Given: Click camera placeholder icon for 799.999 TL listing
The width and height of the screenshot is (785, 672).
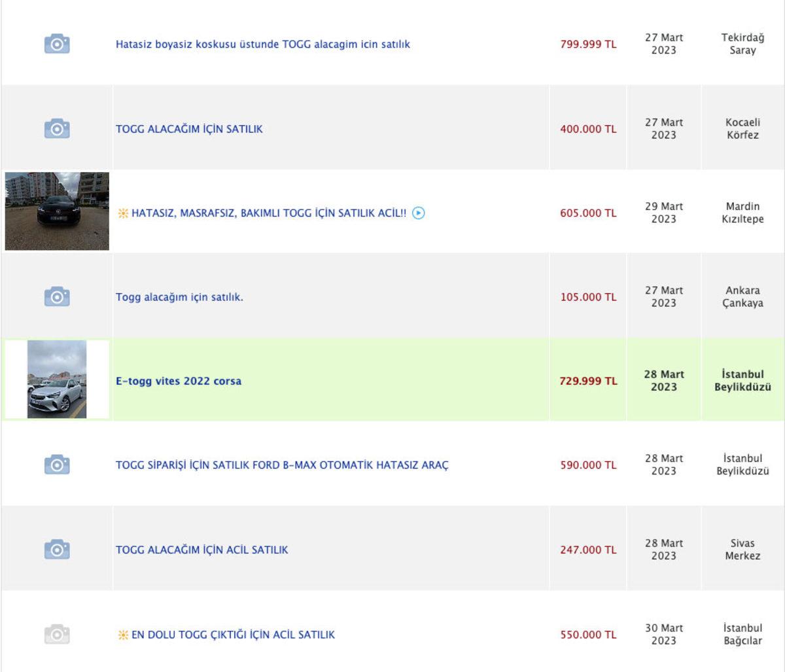Looking at the screenshot, I should click(57, 44).
